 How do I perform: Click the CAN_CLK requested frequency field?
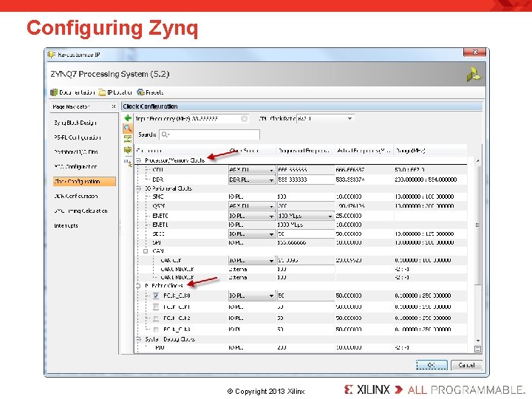pyautogui.click(x=306, y=261)
